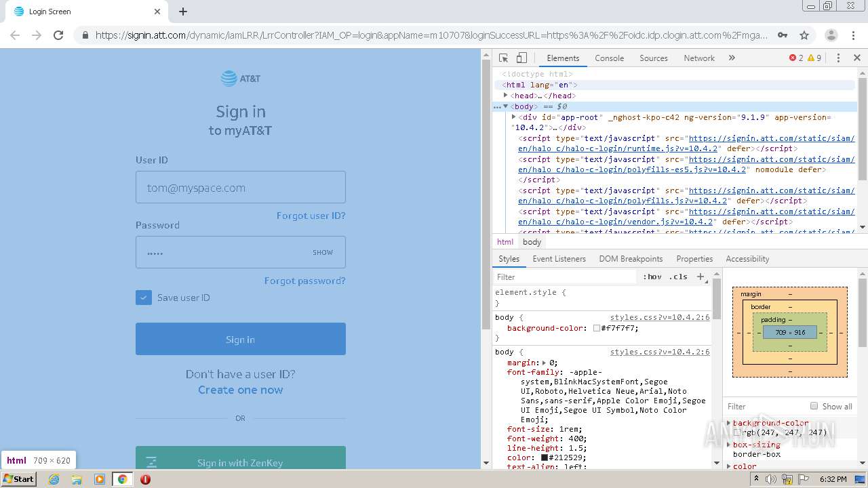This screenshot has height=488, width=868.
Task: Select body in the breadcrumb bar
Action: point(532,242)
